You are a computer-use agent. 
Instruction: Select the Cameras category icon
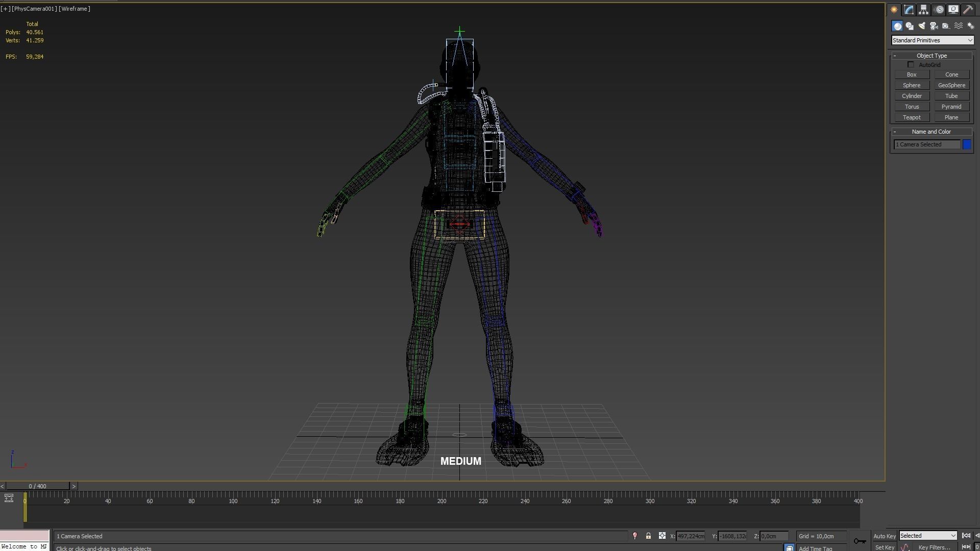(x=934, y=26)
